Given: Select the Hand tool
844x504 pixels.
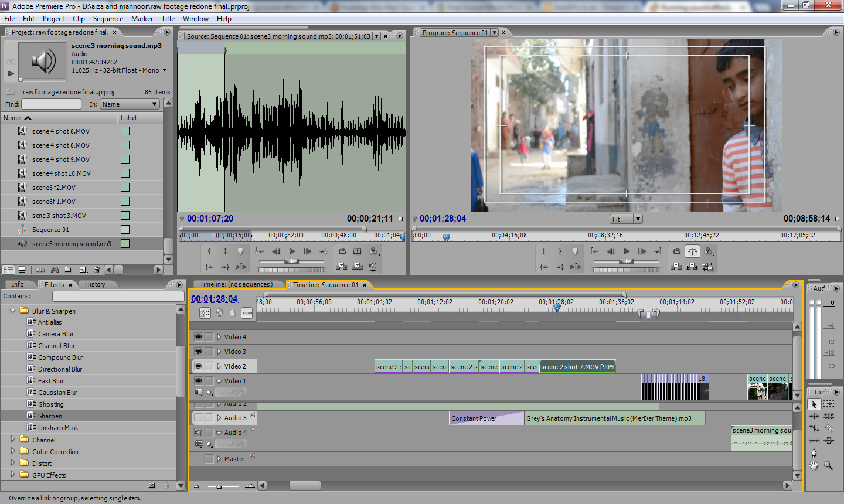Looking at the screenshot, I should (814, 465).
